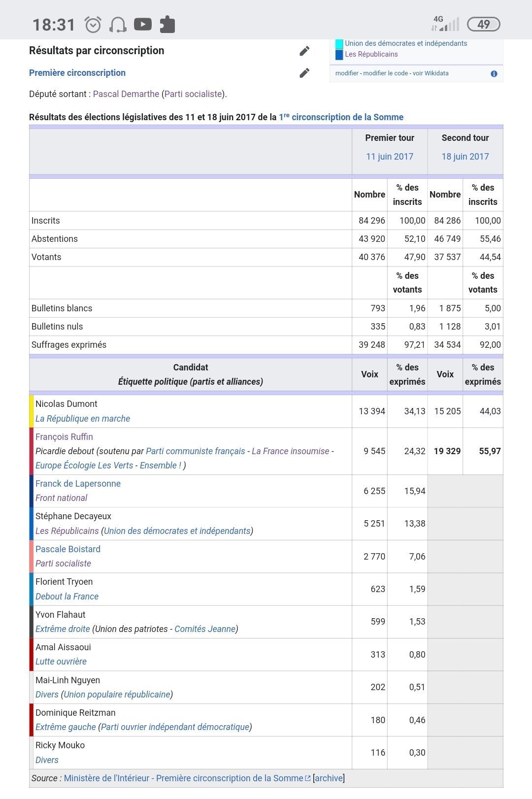
Task: Click the pencil icon beside Première circonscription
Action: coord(304,73)
